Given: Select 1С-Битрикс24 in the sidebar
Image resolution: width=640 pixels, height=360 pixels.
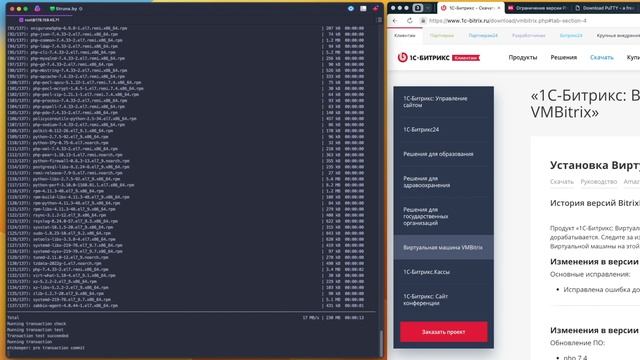Looking at the screenshot, I should click(x=443, y=129).
